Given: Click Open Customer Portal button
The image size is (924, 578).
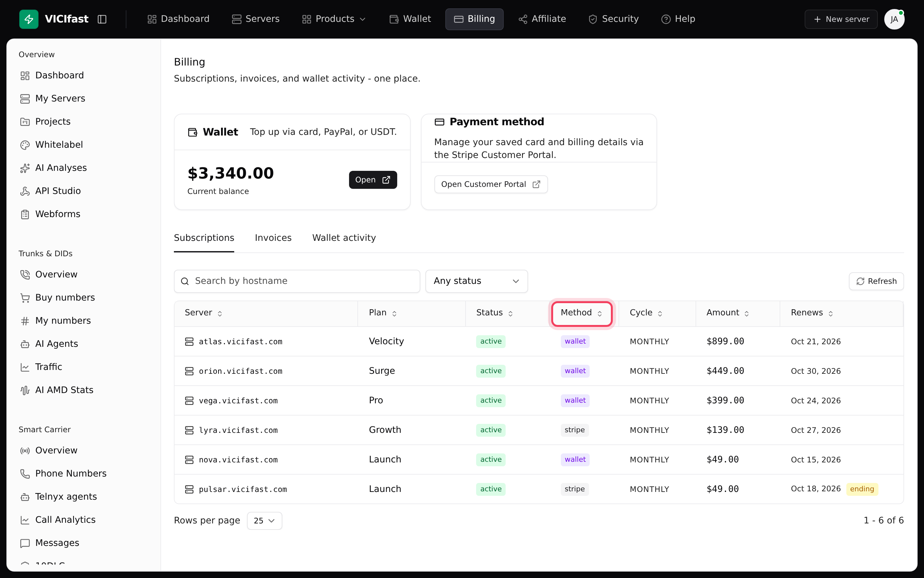Looking at the screenshot, I should (491, 185).
